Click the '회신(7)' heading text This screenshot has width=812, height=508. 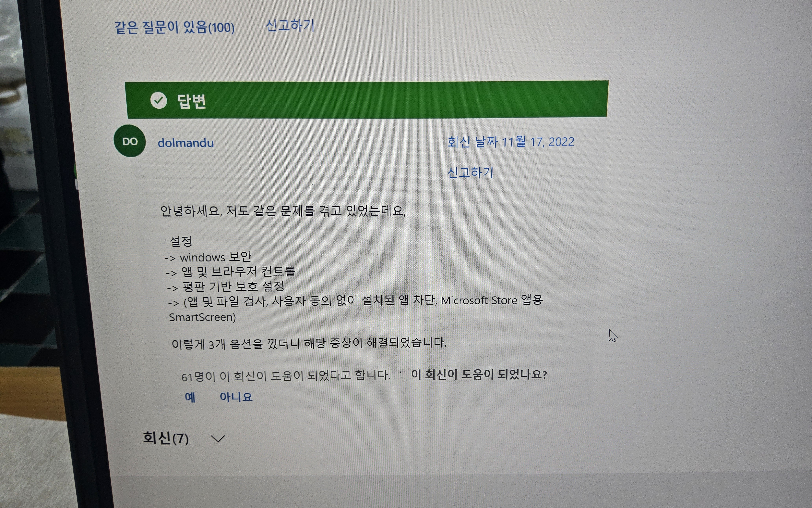pyautogui.click(x=166, y=438)
